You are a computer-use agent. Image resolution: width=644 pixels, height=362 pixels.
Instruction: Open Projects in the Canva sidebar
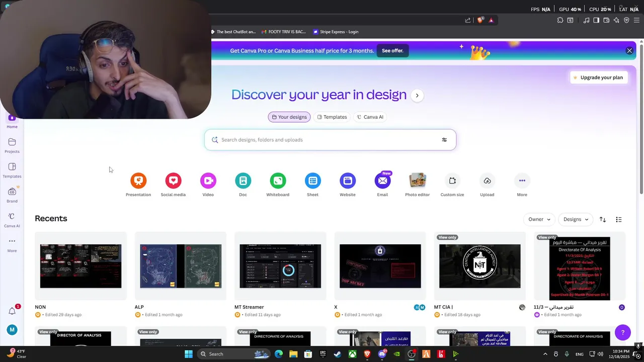(12, 146)
